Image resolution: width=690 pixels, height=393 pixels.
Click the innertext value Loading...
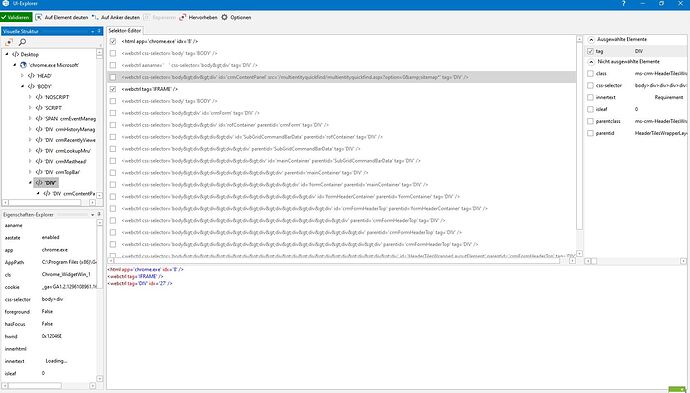56,361
